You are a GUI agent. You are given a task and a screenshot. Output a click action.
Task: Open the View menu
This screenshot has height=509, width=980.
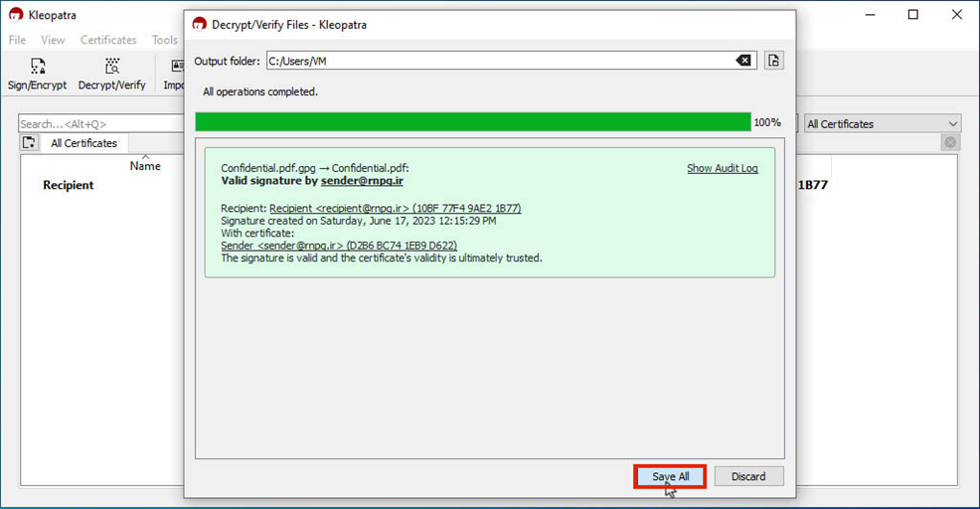pos(53,40)
